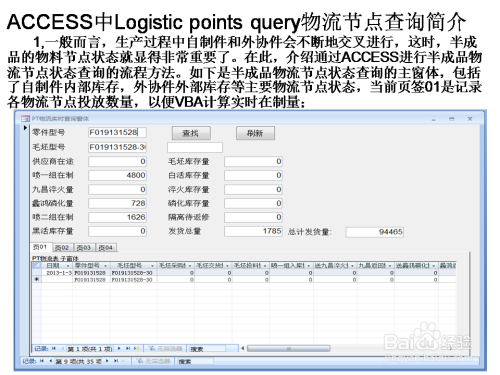Click the 喷二组在制 field showing 1626
500x375 pixels.
[x=117, y=217]
